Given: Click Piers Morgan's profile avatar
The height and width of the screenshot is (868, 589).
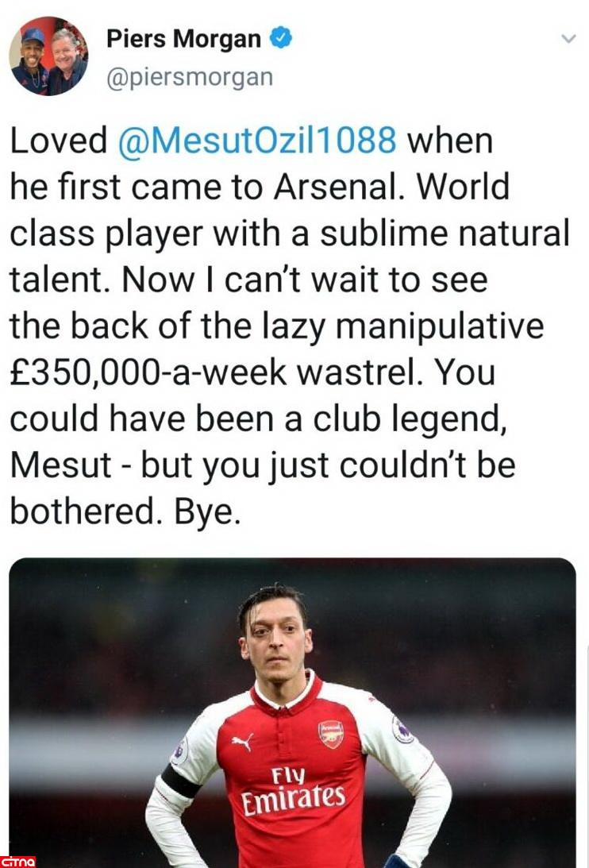Looking at the screenshot, I should [48, 56].
